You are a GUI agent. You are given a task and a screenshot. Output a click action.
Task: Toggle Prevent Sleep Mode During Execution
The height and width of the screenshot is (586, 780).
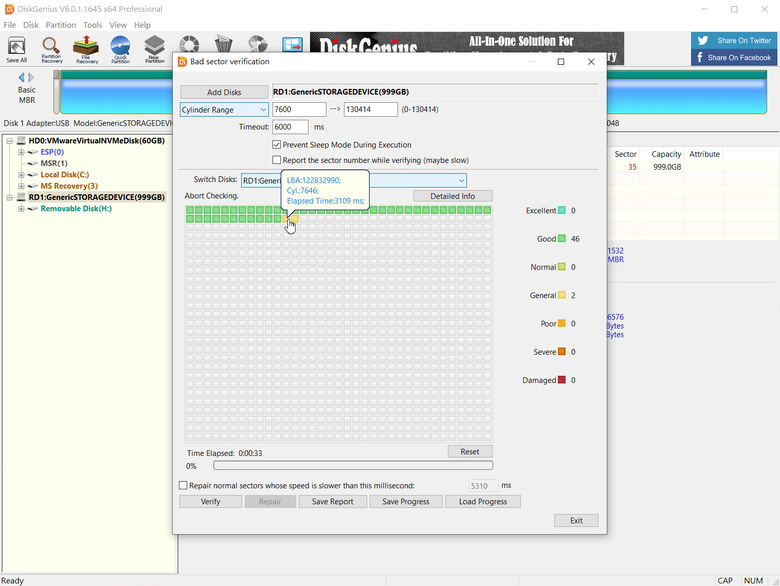(x=277, y=145)
